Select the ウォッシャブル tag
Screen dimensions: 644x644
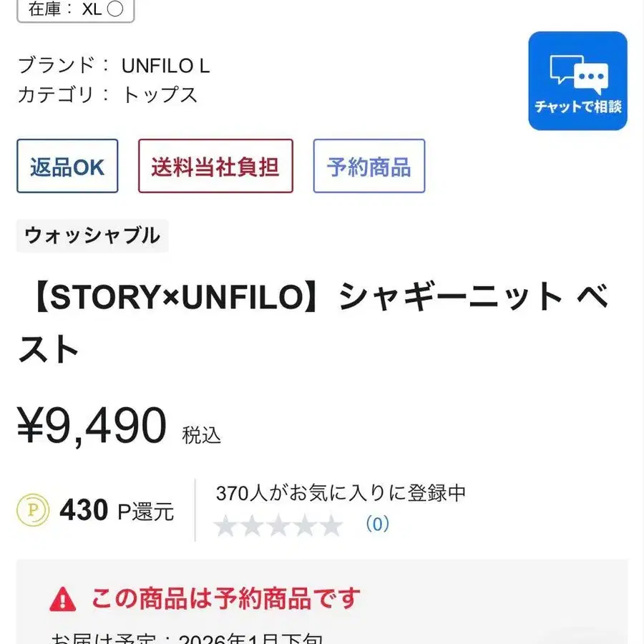click(92, 235)
